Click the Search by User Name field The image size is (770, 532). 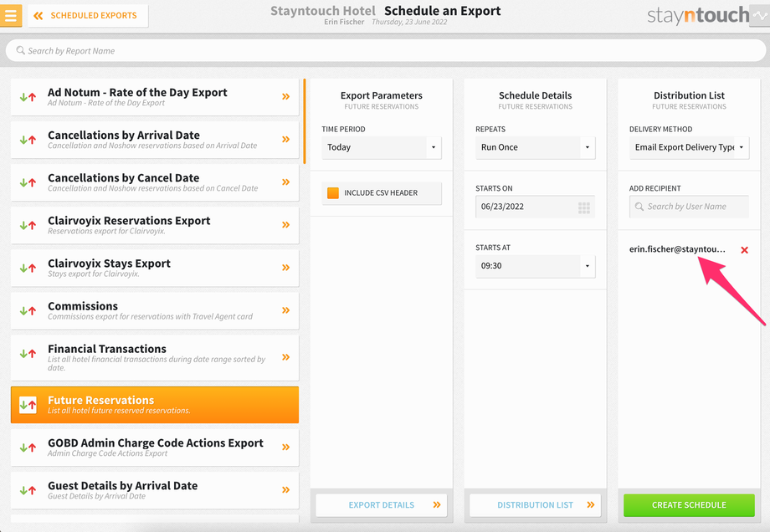(x=689, y=207)
